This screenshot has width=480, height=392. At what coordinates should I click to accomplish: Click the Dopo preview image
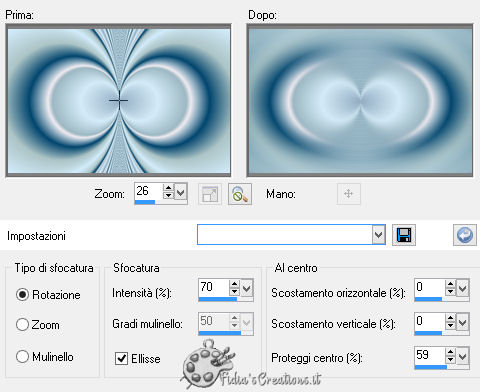[360, 100]
